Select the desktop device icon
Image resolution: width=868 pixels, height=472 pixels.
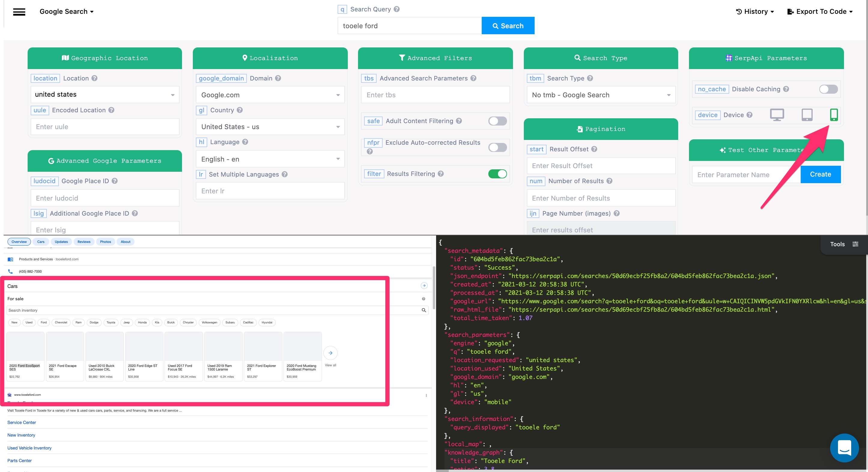pos(777,115)
